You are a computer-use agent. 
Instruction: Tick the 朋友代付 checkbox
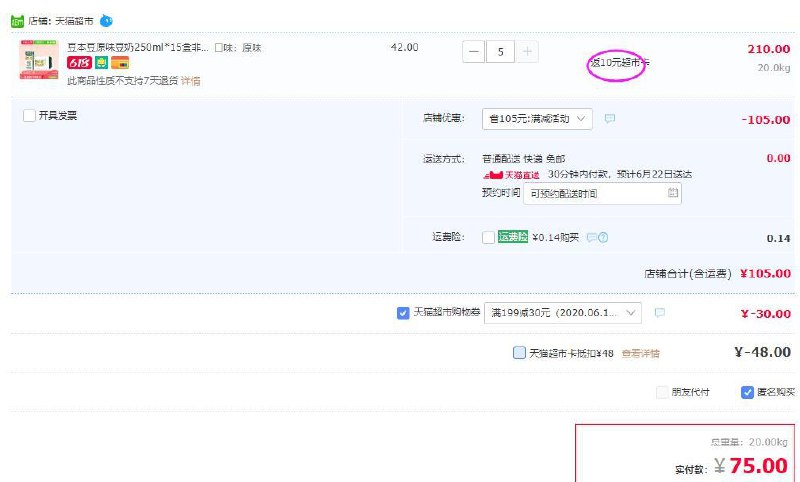(662, 392)
